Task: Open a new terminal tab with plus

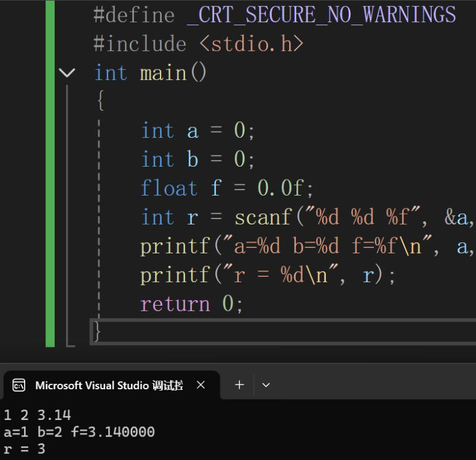Action: [x=239, y=385]
